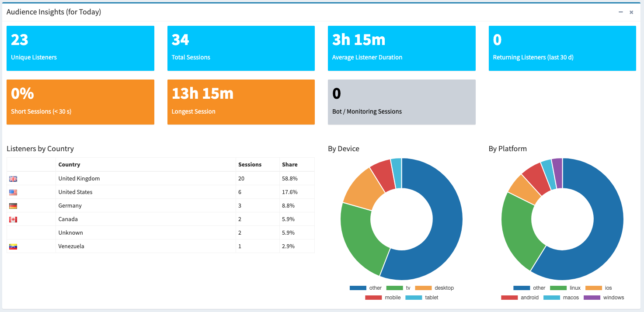This screenshot has height=312, width=644.
Task: Toggle the 'other' legend swatch in By Platform
Action: pyautogui.click(x=522, y=288)
